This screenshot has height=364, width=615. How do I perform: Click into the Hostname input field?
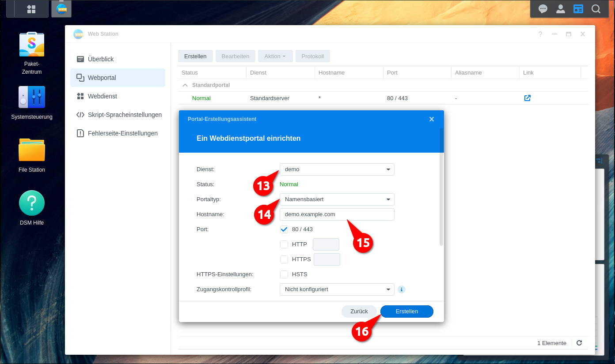point(337,214)
